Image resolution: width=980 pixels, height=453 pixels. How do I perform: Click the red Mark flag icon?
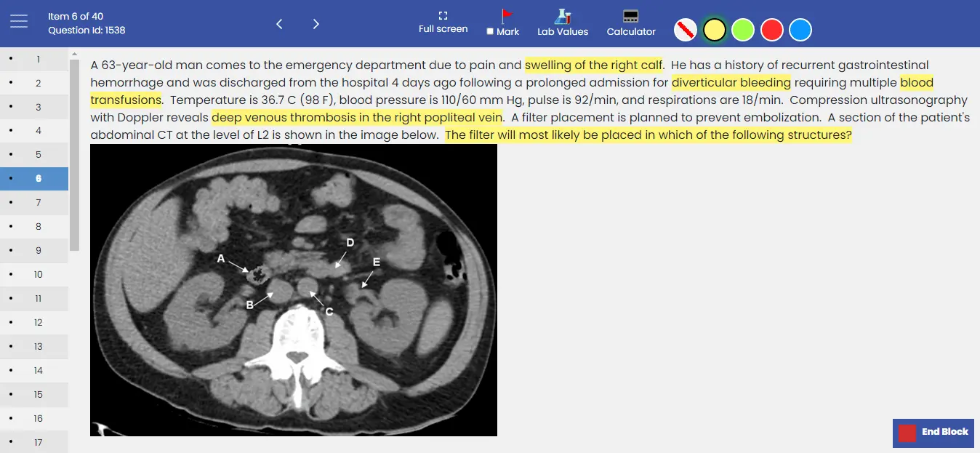click(x=507, y=16)
